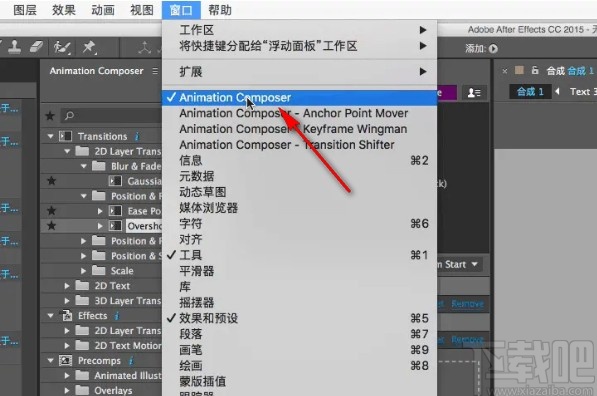
Task: Select 媒体浏览器 menu item
Action: (300, 208)
